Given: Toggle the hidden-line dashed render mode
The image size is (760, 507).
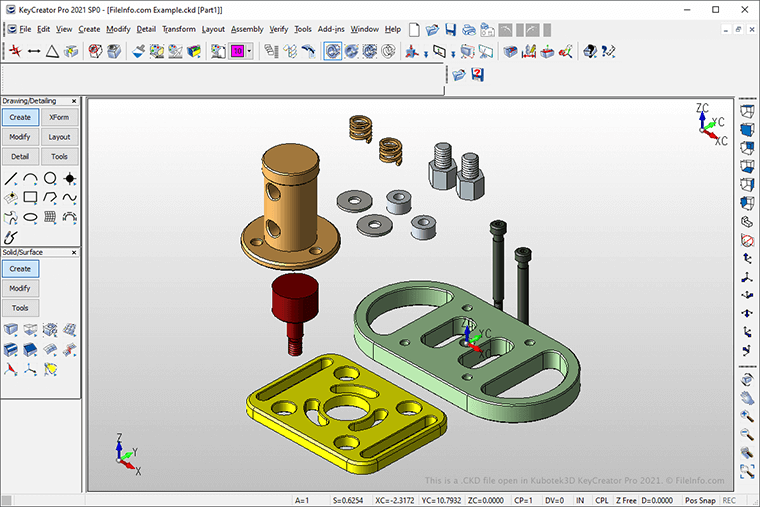Looking at the screenshot, I should point(370,51).
